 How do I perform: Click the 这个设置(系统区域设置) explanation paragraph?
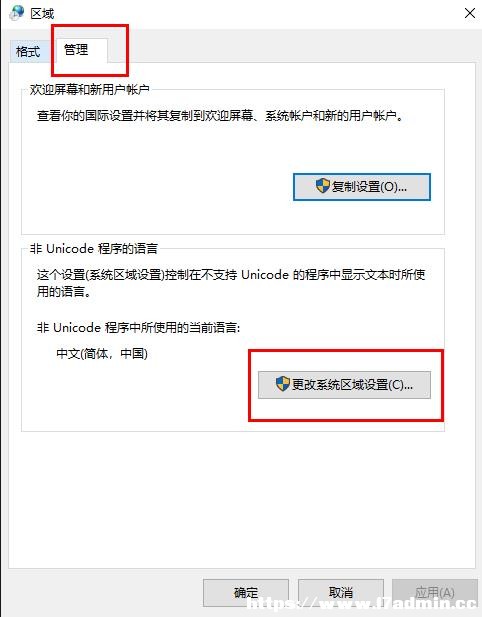coord(231,283)
